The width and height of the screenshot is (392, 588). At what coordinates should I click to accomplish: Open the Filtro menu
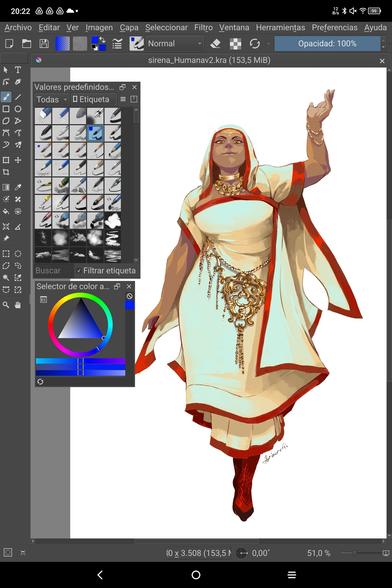coord(203,27)
